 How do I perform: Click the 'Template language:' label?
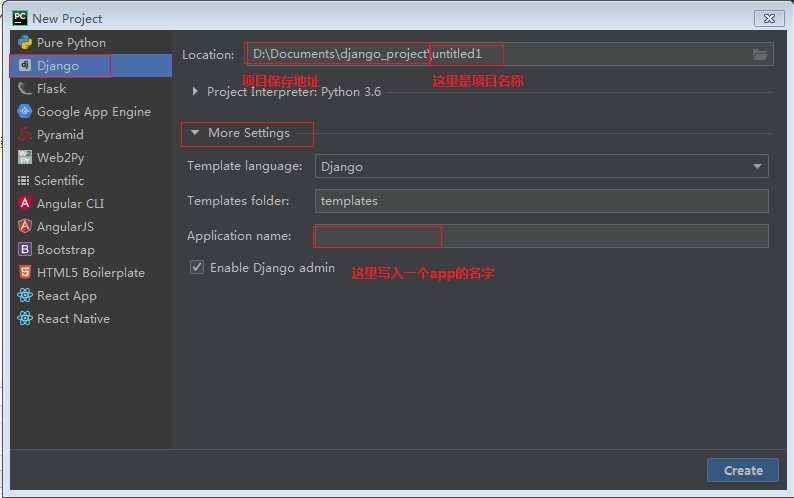245,166
